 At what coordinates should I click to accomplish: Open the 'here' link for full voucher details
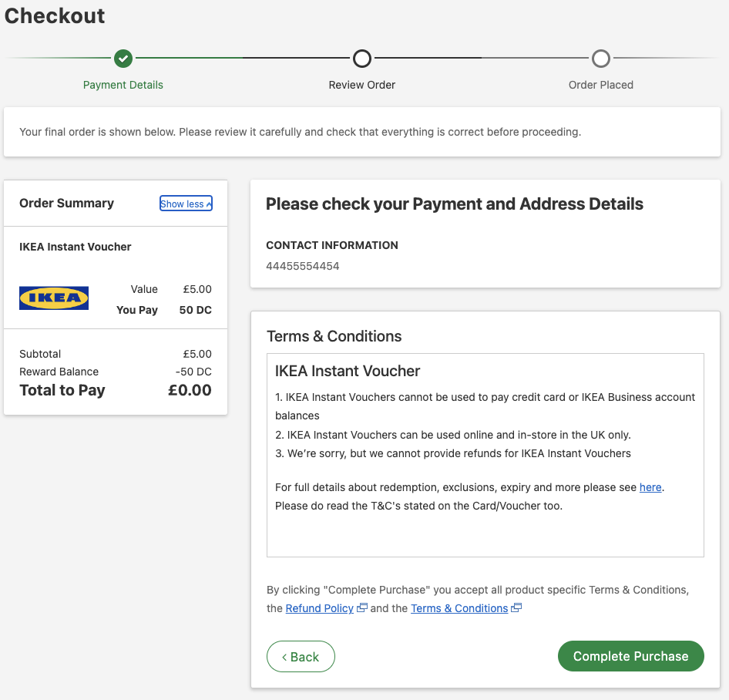650,487
